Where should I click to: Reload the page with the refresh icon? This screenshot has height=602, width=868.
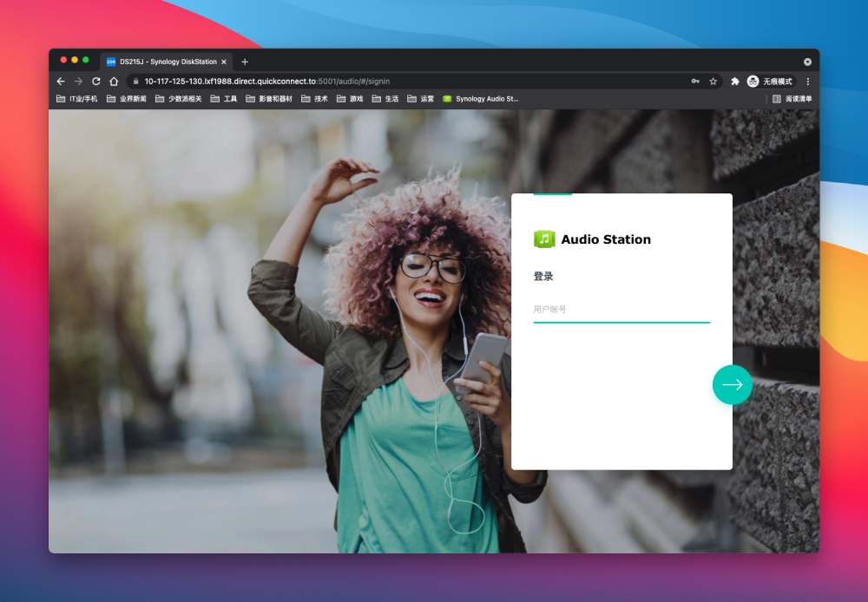click(x=96, y=82)
